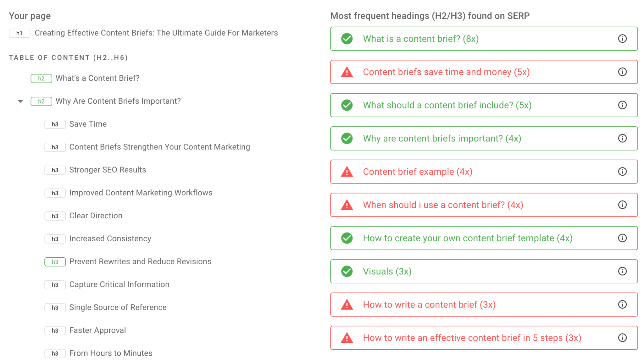Toggle the green h3 badge on "Prevent Rewrites and Reduce Revisions"
Viewport: 644px width, 361px height.
pyautogui.click(x=55, y=261)
